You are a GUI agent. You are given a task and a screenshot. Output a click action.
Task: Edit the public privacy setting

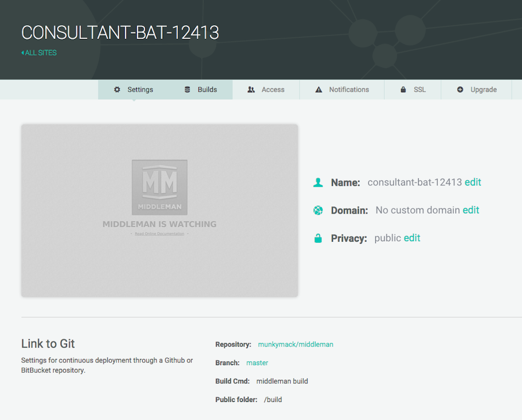[x=412, y=238]
